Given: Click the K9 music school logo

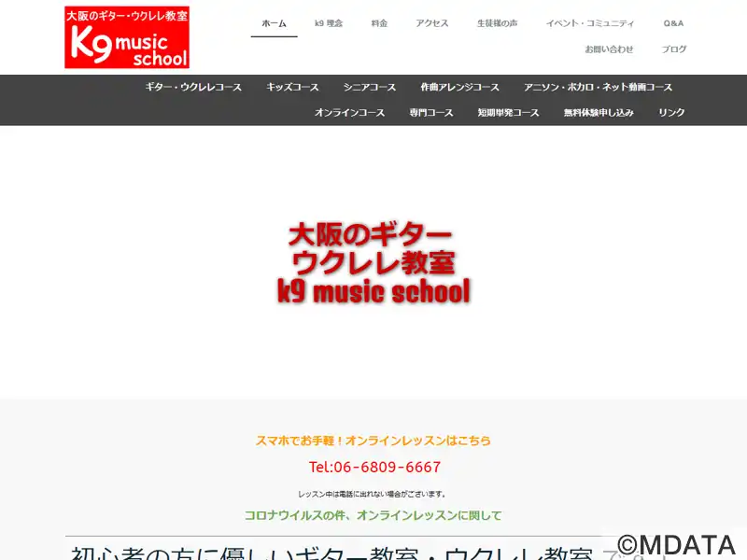Looking at the screenshot, I should [127, 38].
